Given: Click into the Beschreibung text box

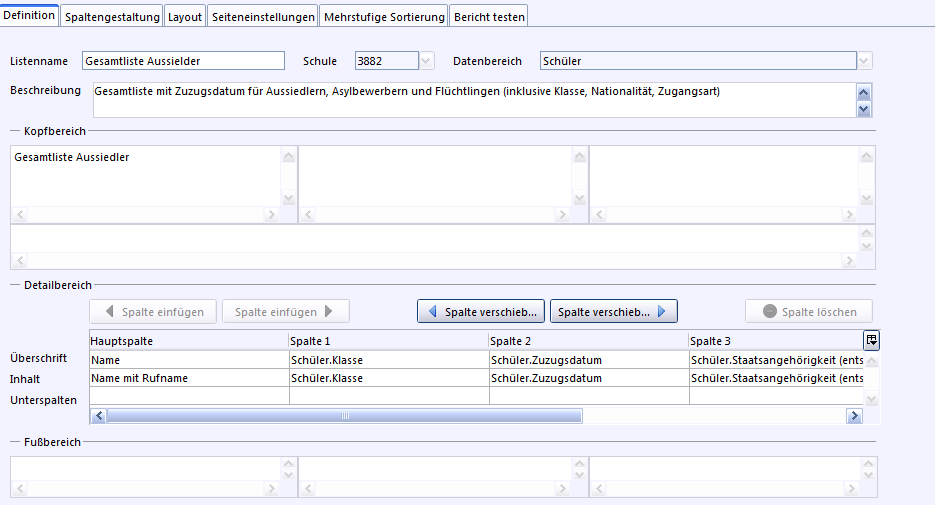Looking at the screenshot, I should tap(475, 100).
